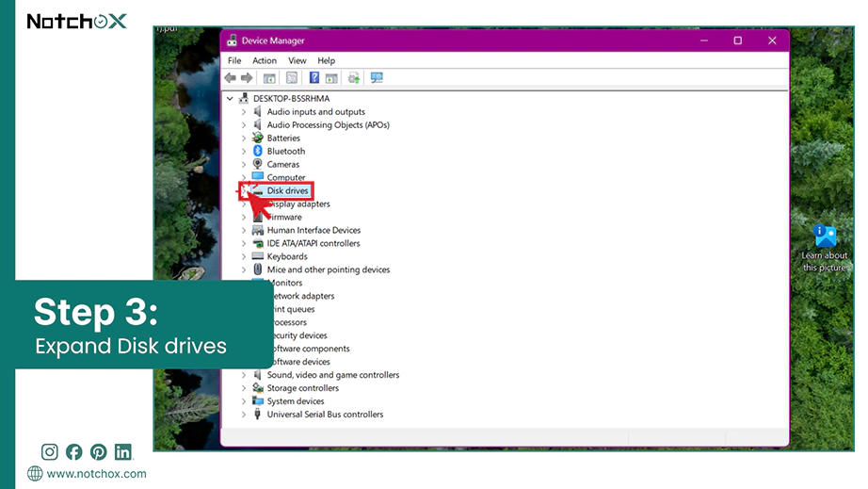Open the www.notchox.com link
The width and height of the screenshot is (868, 489).
pos(96,474)
